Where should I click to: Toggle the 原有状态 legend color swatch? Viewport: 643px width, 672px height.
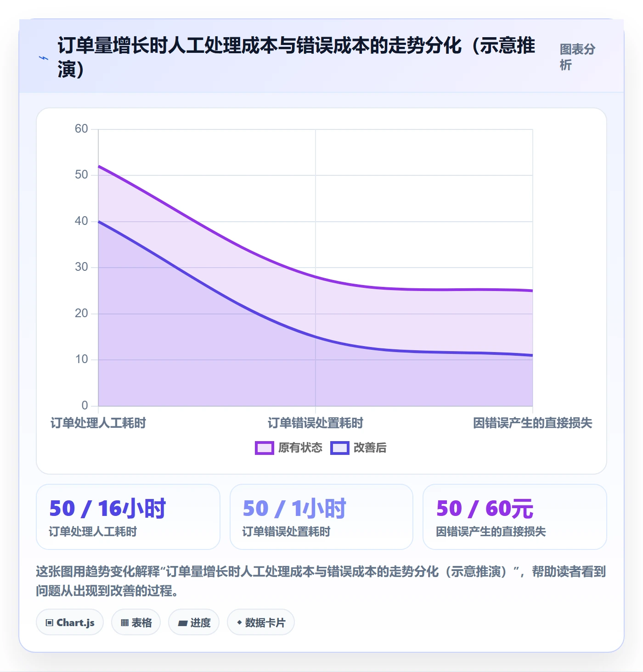[x=265, y=448]
